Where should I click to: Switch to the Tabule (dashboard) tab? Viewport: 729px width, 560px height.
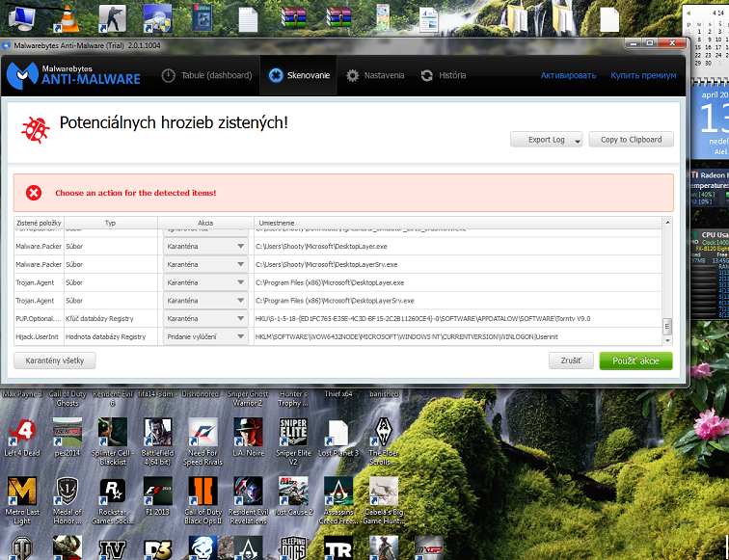pyautogui.click(x=205, y=75)
